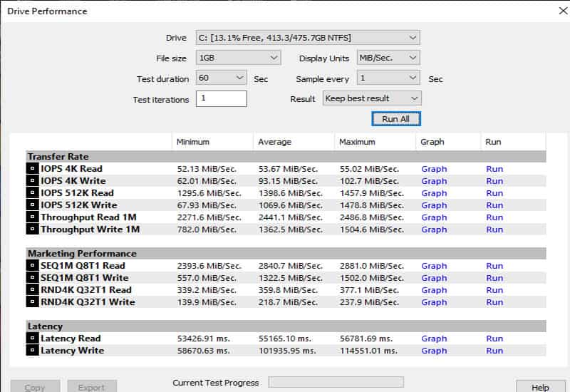Run the SEQ1M Q8T1 Read test

[494, 266]
